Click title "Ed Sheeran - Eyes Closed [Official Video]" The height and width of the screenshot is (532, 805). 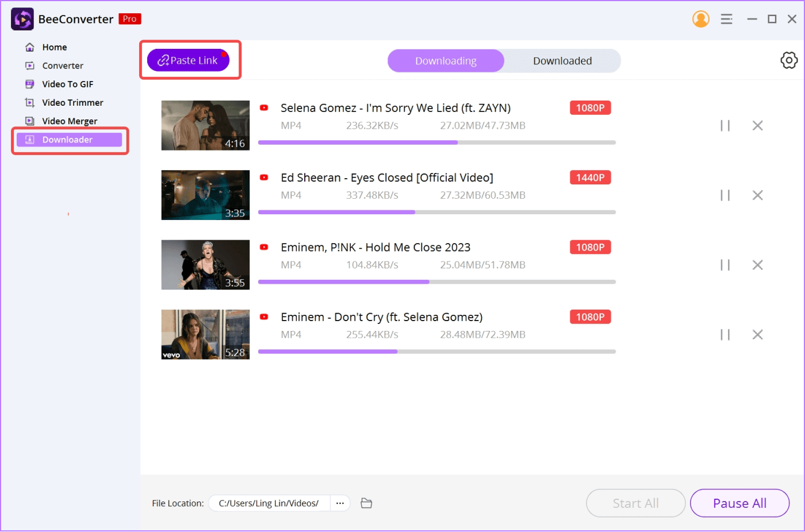pyautogui.click(x=387, y=178)
